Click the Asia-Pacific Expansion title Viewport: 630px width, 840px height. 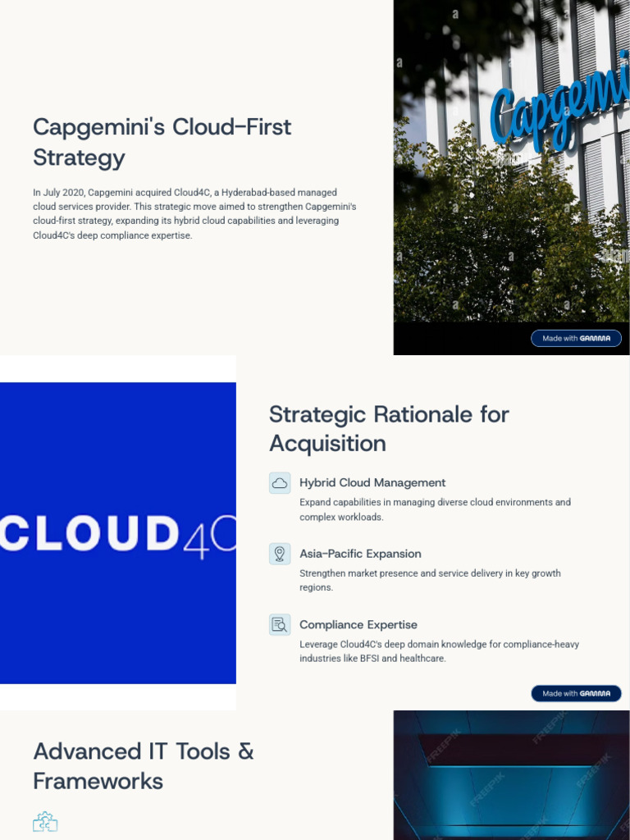pyautogui.click(x=360, y=554)
